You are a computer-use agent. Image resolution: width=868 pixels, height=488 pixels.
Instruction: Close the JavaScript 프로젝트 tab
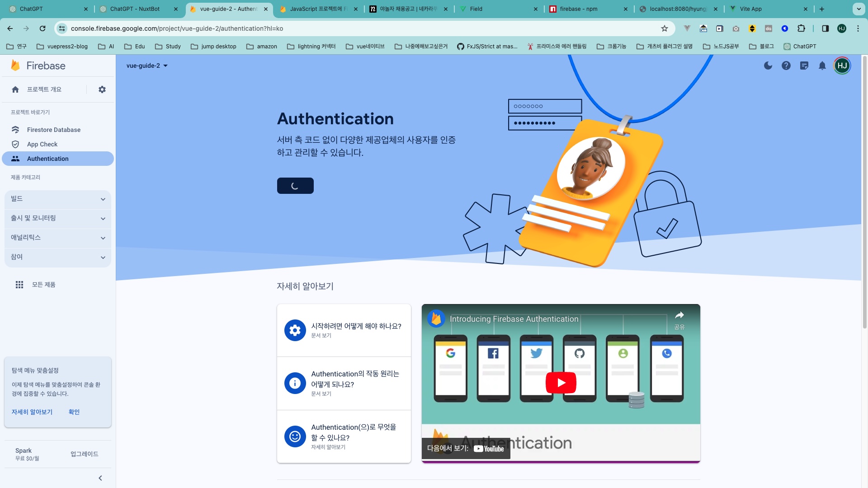tap(356, 9)
